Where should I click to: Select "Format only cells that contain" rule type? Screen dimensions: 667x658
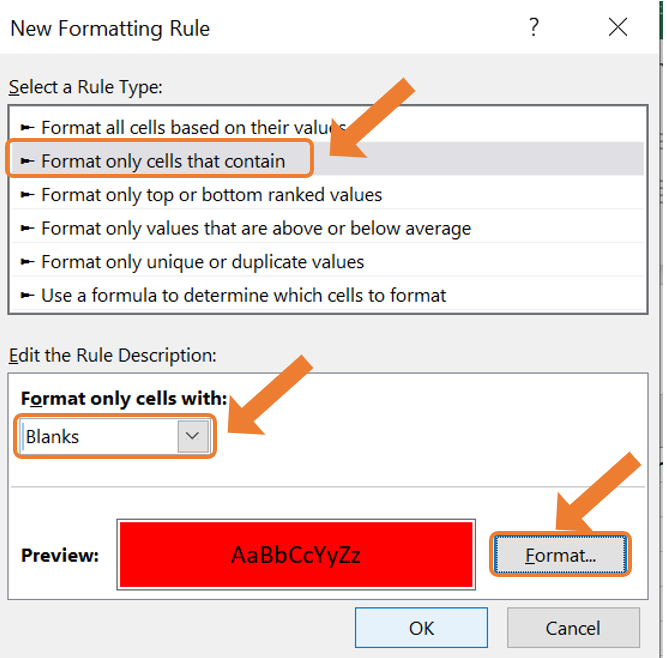click(x=328, y=161)
